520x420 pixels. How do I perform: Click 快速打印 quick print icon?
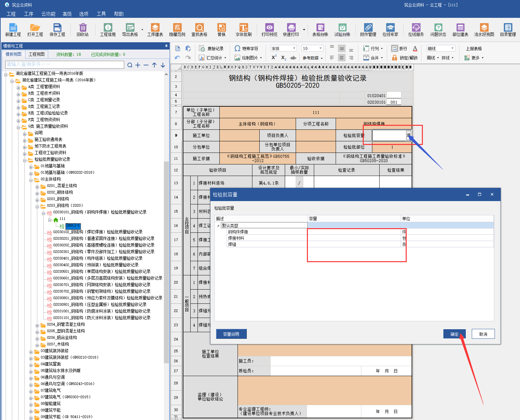[291, 30]
